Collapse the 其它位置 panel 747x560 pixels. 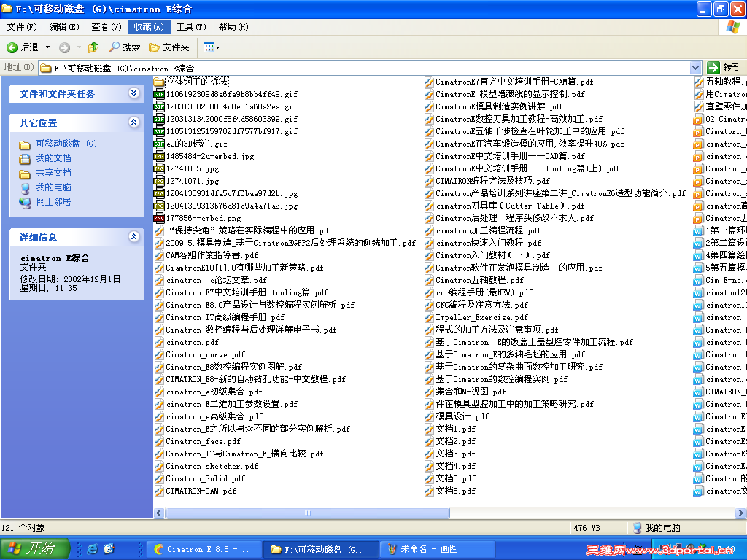click(x=134, y=122)
